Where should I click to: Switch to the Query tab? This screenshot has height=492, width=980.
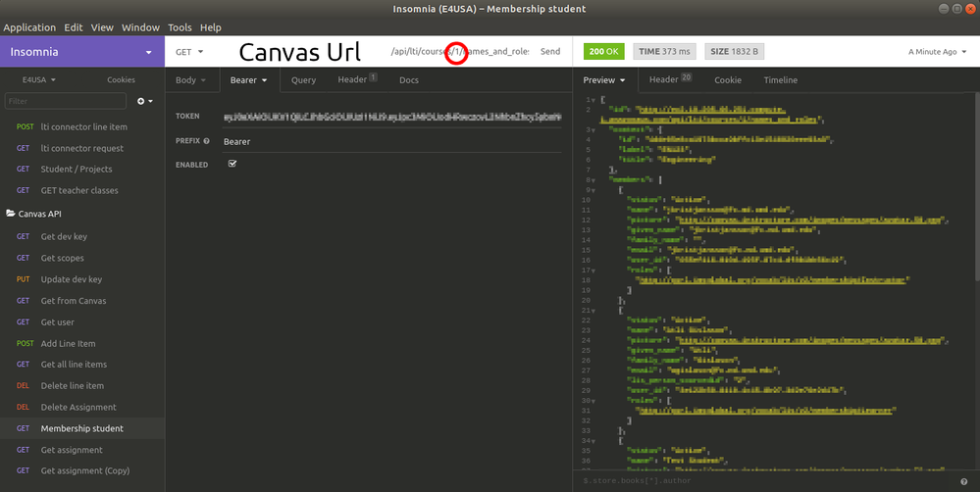click(303, 80)
